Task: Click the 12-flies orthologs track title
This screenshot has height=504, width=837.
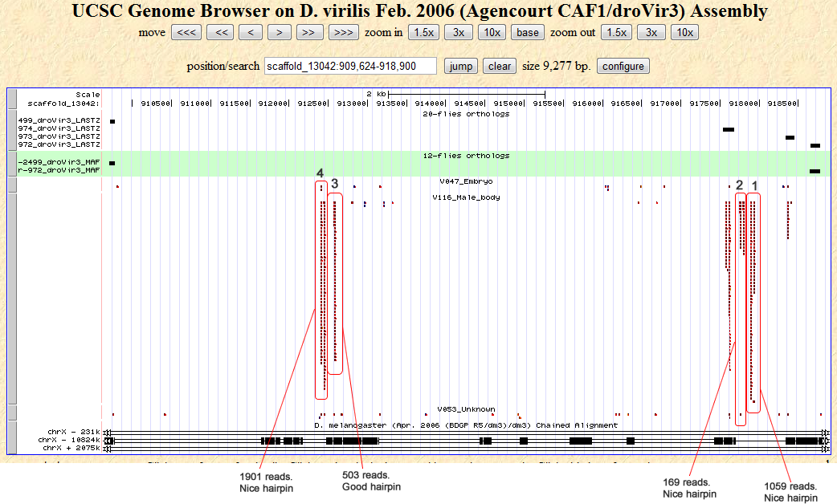Action: (466, 156)
